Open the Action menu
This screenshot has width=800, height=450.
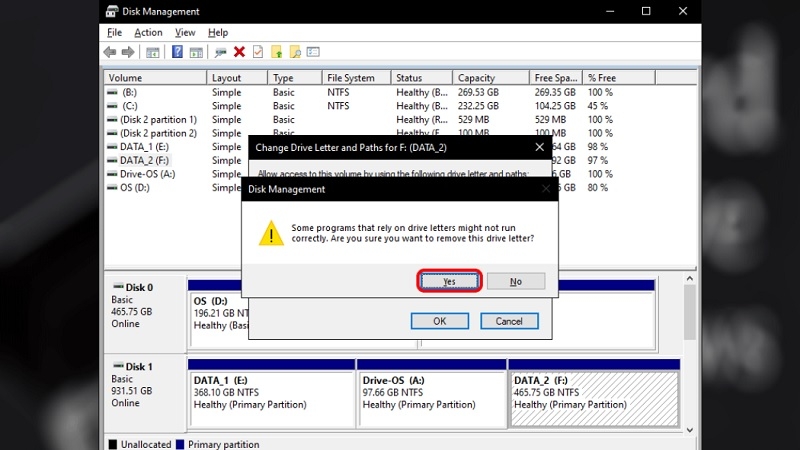[x=148, y=33]
